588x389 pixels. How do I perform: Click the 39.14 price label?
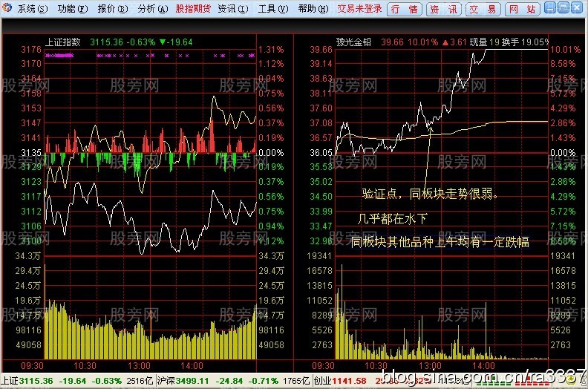[321, 64]
